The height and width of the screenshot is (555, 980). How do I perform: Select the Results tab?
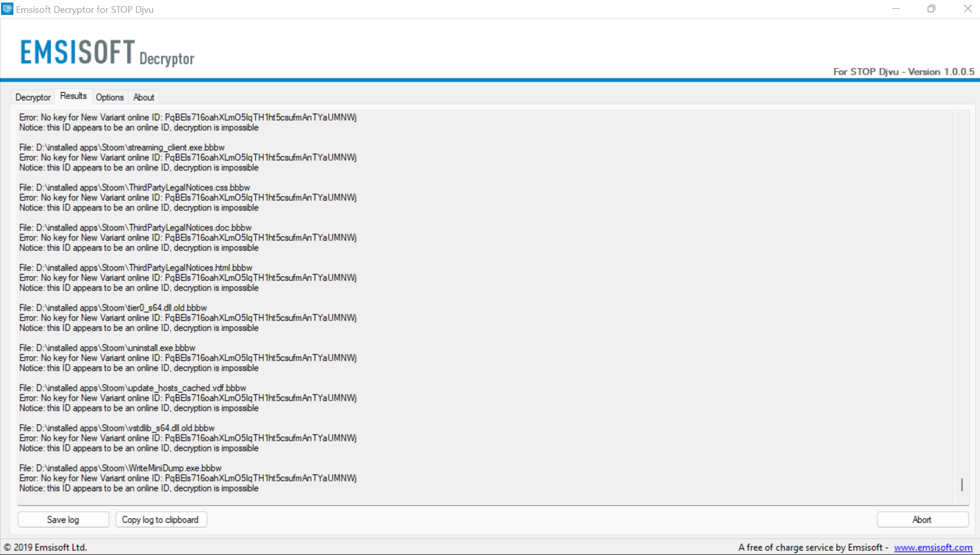coord(73,96)
